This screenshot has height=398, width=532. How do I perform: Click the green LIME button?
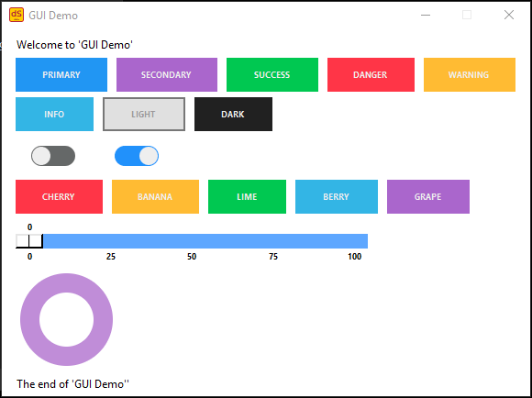247,197
